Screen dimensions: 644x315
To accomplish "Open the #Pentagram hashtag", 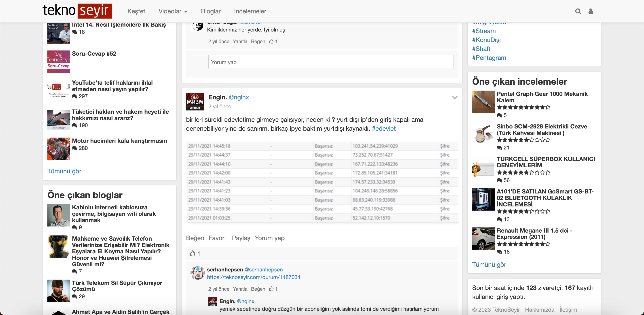I will (489, 58).
